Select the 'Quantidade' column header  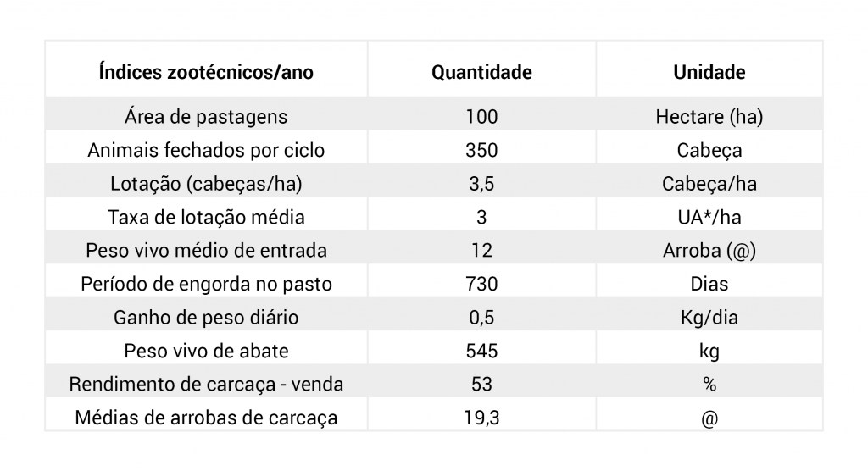point(481,72)
